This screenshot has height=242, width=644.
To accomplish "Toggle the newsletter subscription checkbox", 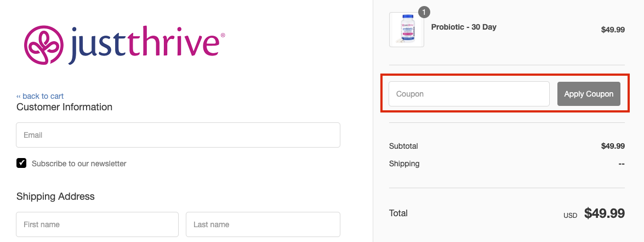I will click(x=21, y=163).
